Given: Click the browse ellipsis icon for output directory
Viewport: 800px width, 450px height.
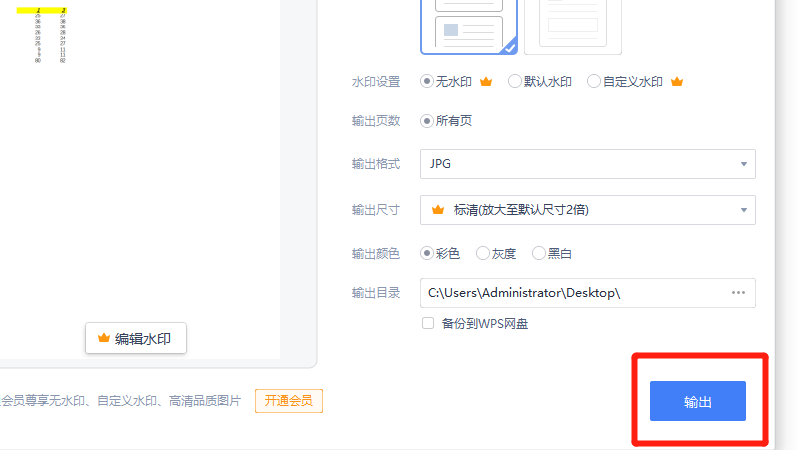Looking at the screenshot, I should (x=738, y=293).
